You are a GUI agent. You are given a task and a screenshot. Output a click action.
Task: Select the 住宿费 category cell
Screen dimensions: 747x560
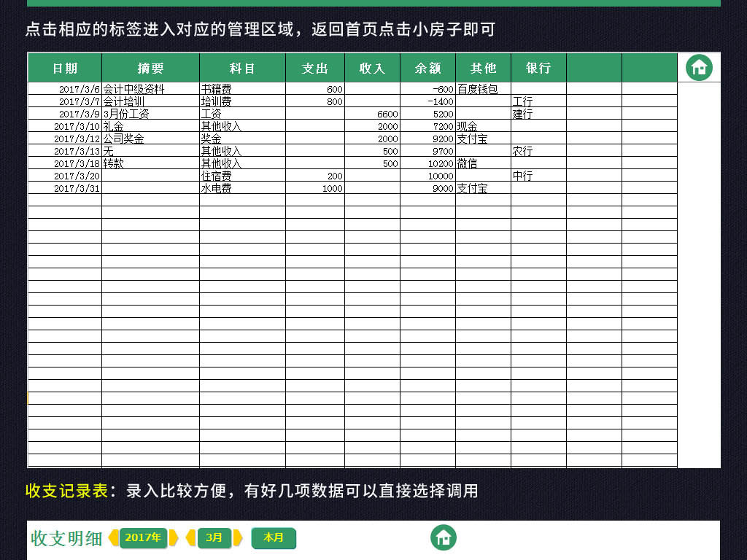(x=242, y=176)
